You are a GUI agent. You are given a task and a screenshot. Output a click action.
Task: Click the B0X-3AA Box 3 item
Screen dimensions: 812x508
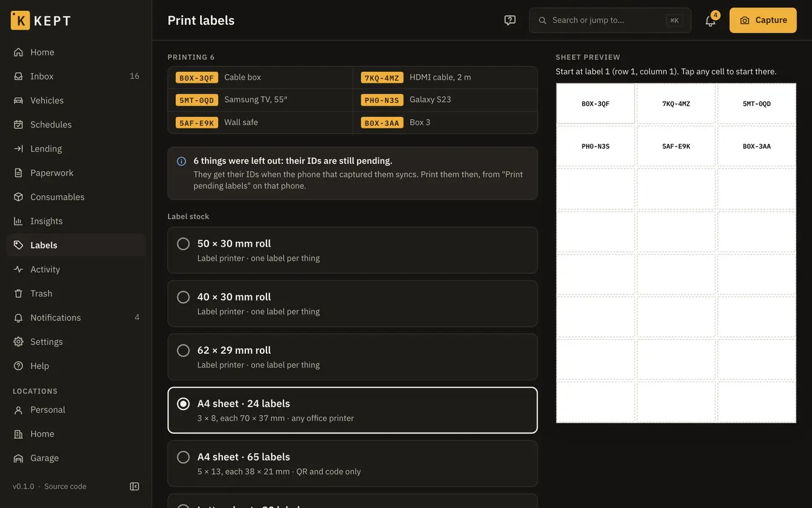pos(445,123)
